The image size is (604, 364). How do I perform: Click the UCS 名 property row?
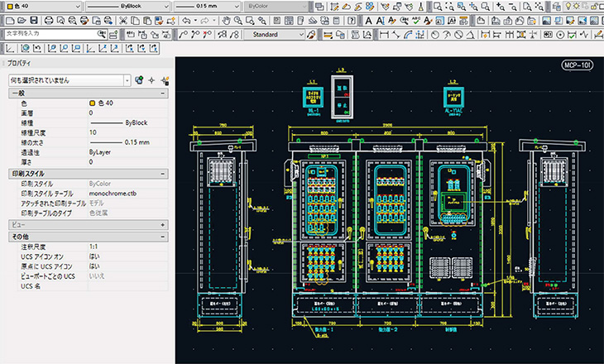tap(93, 286)
